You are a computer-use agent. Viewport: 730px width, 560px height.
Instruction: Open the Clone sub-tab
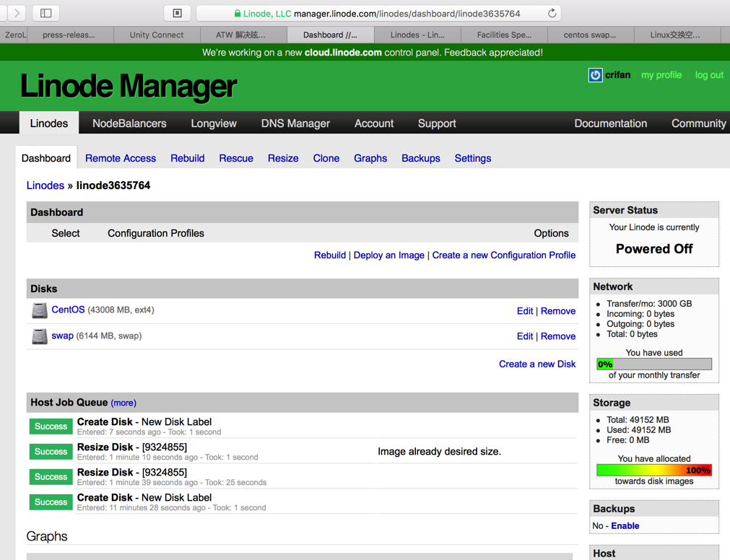tap(326, 158)
